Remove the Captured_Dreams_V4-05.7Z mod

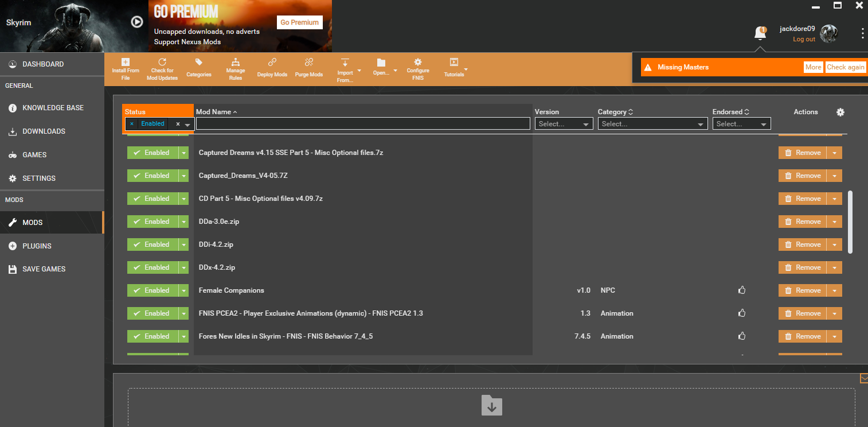(802, 176)
